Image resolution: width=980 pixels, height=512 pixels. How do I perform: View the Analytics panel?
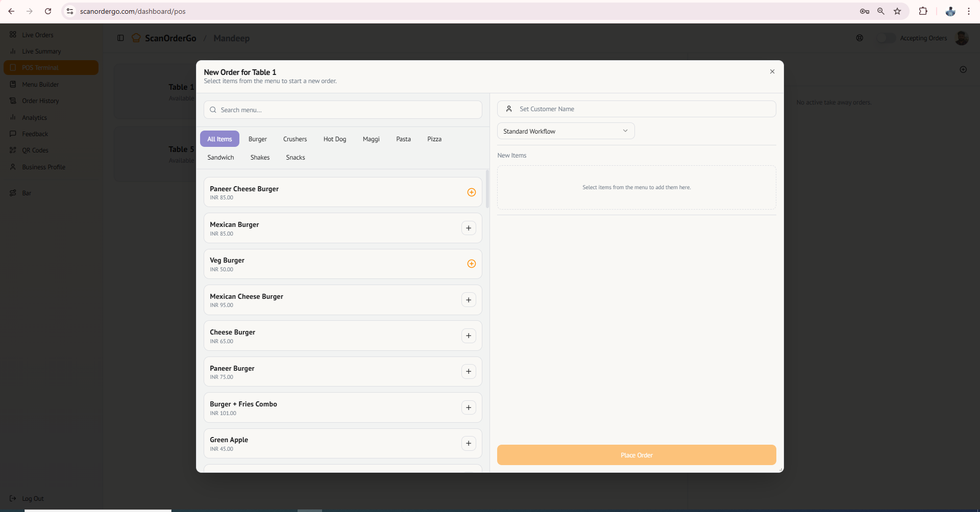coord(34,117)
